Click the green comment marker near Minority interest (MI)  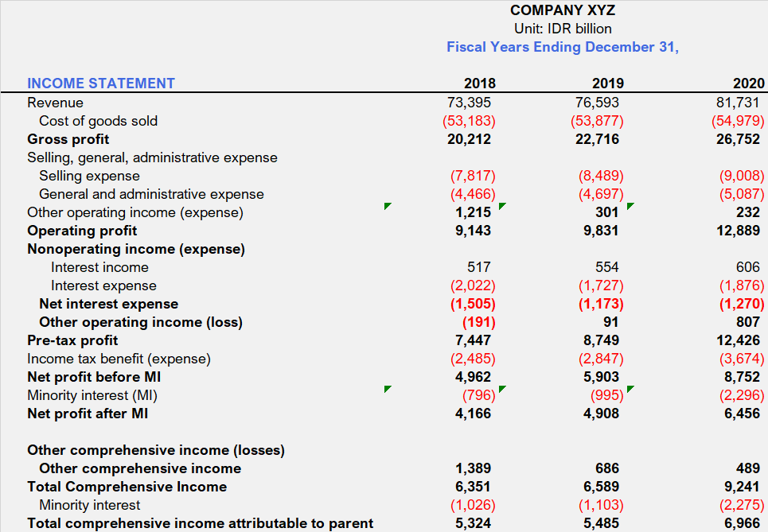click(388, 390)
